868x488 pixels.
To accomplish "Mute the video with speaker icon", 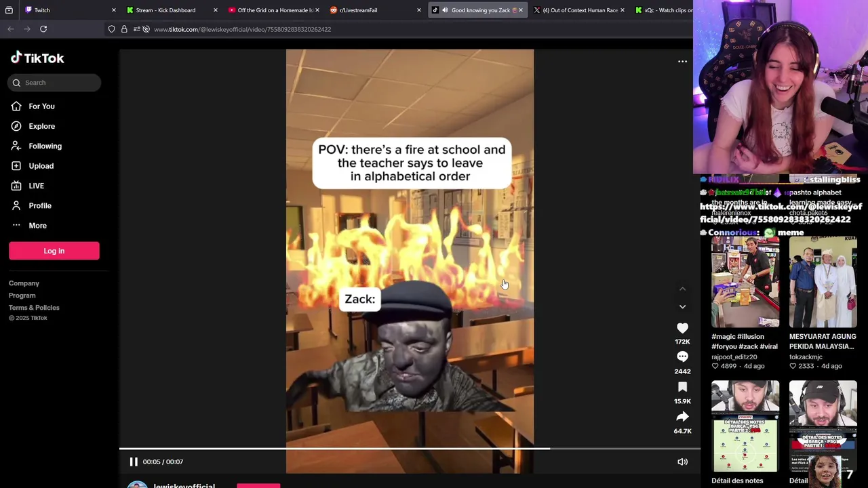I will (682, 462).
